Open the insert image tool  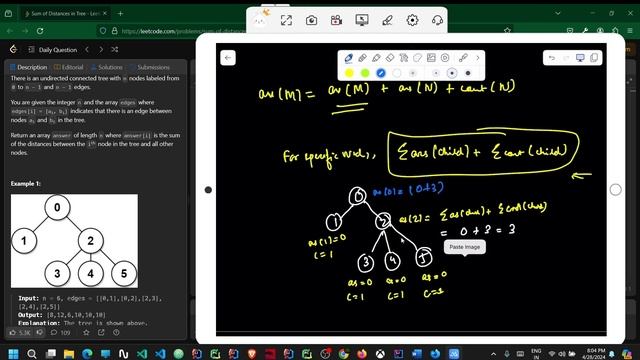[x=431, y=58]
